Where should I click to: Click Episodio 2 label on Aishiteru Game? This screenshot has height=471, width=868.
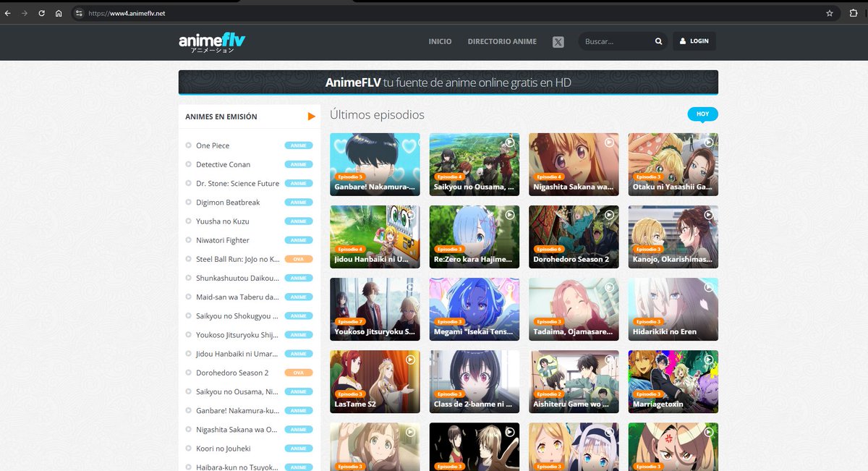pyautogui.click(x=548, y=394)
